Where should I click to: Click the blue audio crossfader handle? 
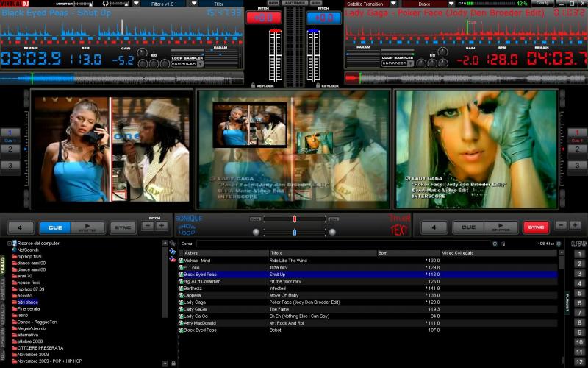tap(295, 233)
